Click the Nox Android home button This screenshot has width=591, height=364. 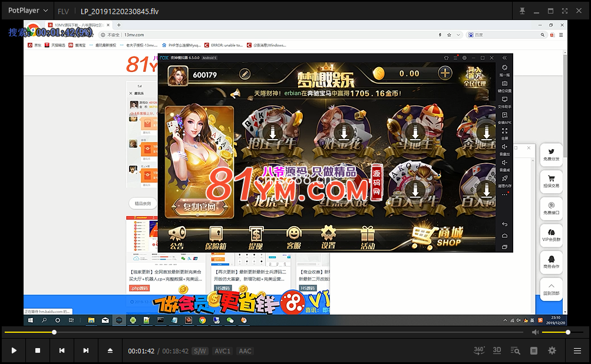click(x=505, y=236)
